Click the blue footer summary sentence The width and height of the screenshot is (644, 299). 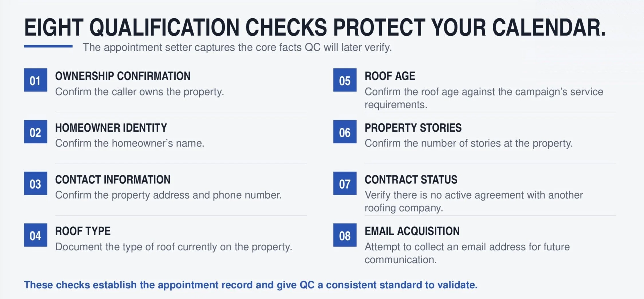[251, 285]
